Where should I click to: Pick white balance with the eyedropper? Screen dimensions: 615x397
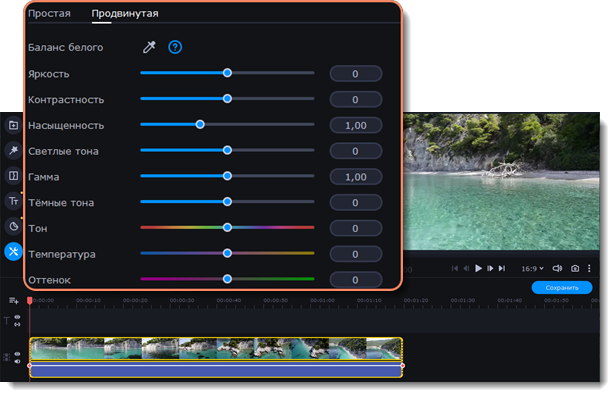click(149, 47)
